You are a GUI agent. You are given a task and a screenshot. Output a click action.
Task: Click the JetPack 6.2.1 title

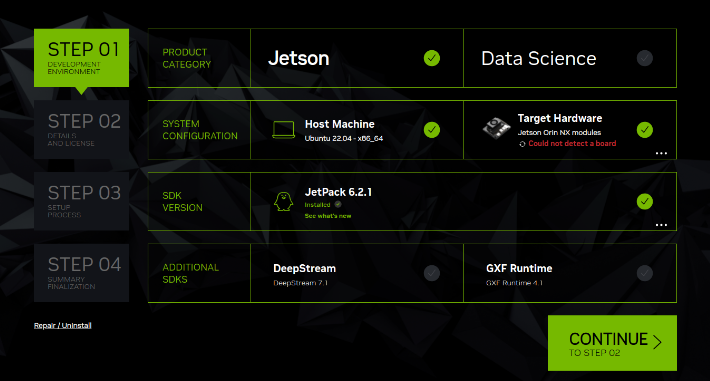[338, 192]
